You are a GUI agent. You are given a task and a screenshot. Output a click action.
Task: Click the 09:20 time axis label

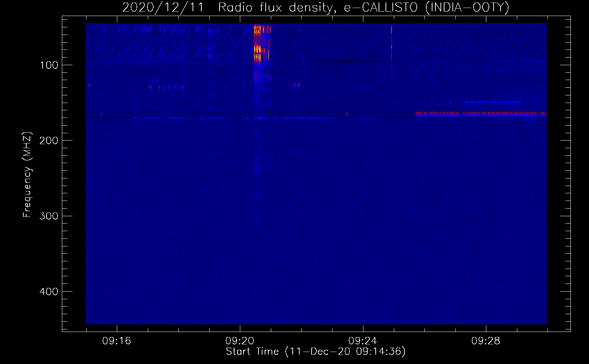click(x=240, y=341)
